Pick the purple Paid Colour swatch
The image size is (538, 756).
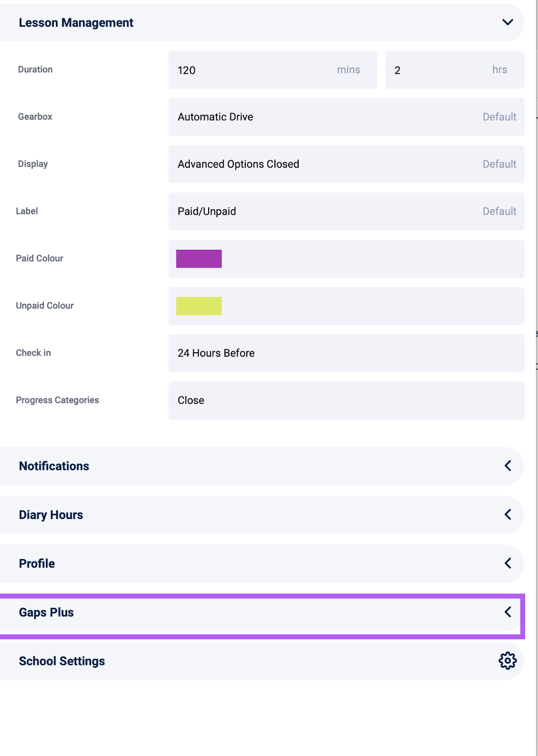[x=199, y=259]
